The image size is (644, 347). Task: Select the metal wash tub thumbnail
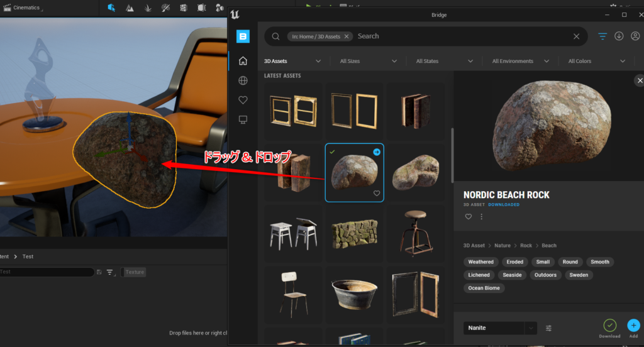click(x=355, y=294)
